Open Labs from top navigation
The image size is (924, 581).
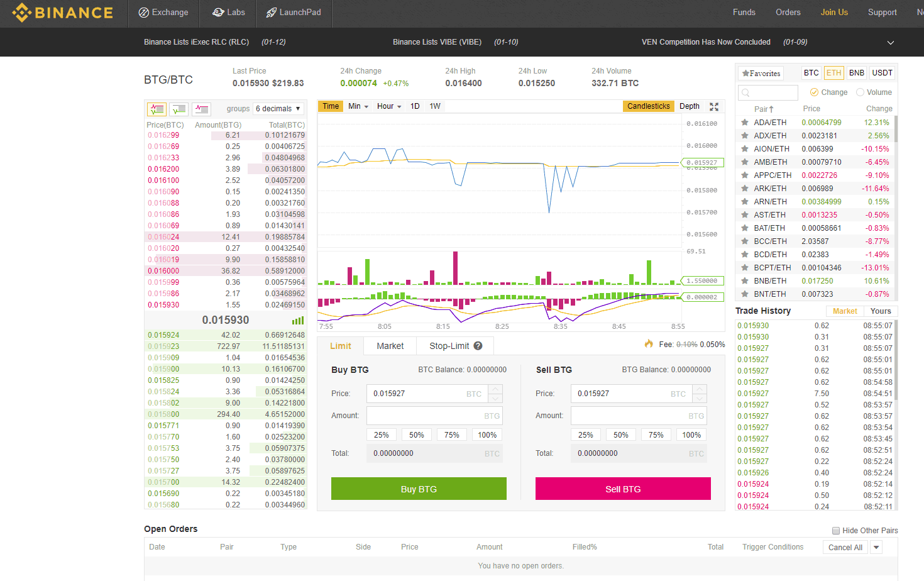[228, 13]
